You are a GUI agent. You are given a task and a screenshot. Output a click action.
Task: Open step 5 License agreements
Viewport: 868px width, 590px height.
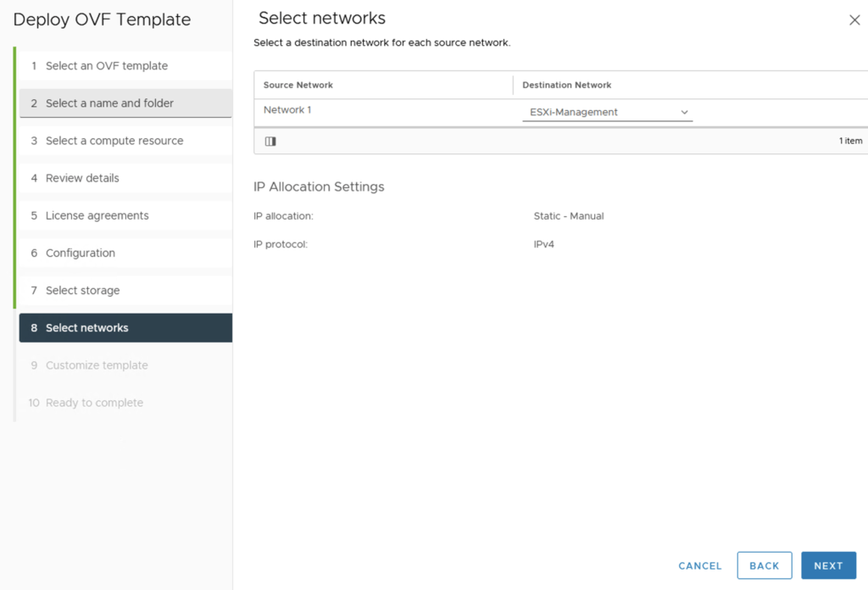tap(97, 215)
